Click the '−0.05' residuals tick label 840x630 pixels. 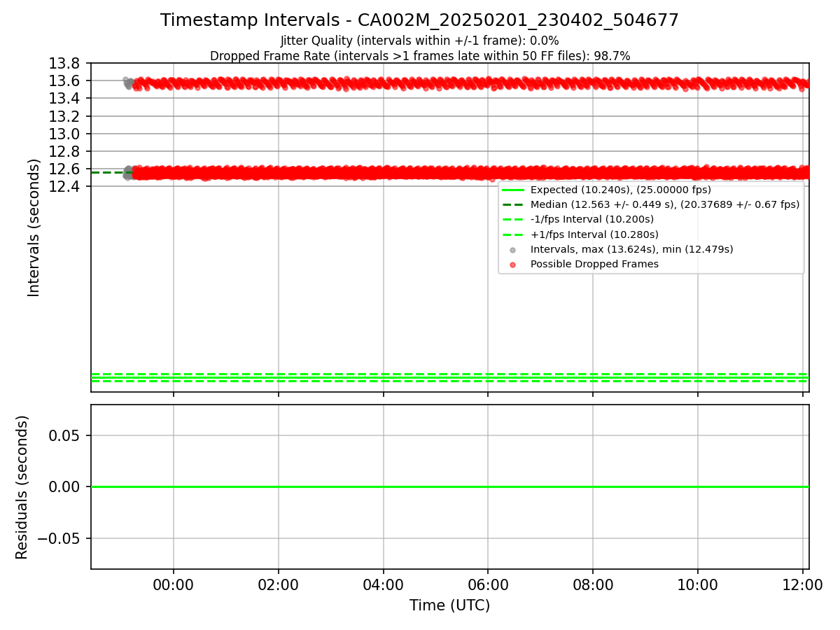tap(59, 538)
